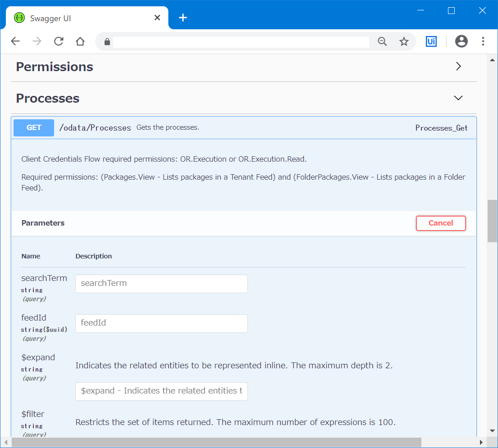Viewport: 498px width, 448px height.
Task: Click the Parameters header label
Action: 43,223
